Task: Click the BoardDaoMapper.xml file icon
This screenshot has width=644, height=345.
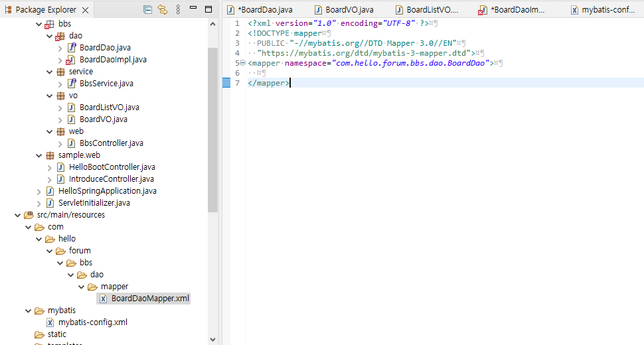Action: click(103, 299)
